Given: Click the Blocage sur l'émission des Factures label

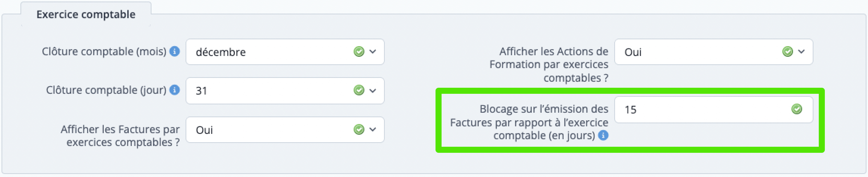Looking at the screenshot, I should [x=529, y=122].
